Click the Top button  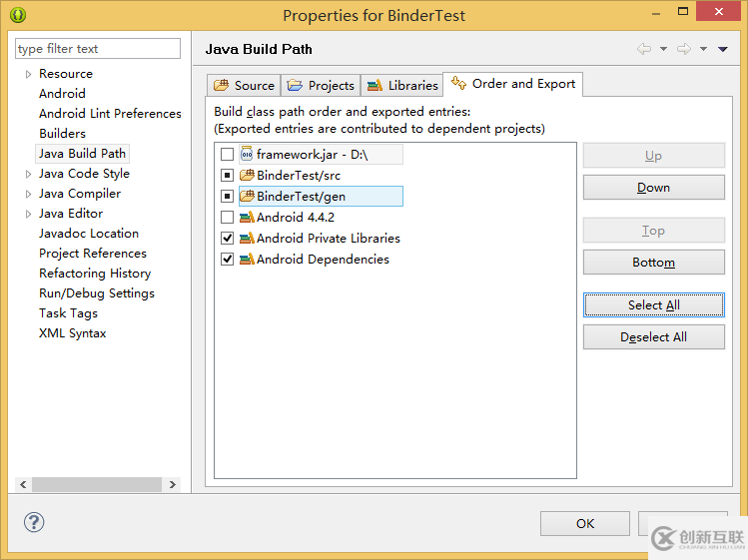653,231
